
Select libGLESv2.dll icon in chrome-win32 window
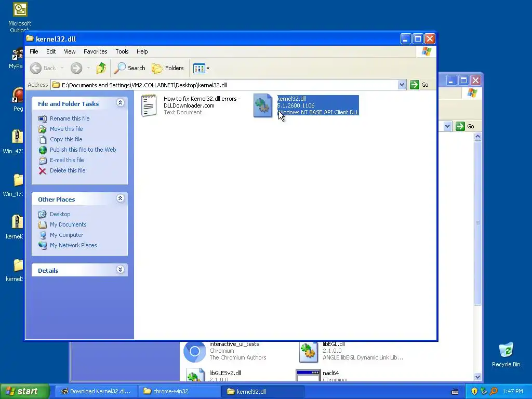pos(195,375)
